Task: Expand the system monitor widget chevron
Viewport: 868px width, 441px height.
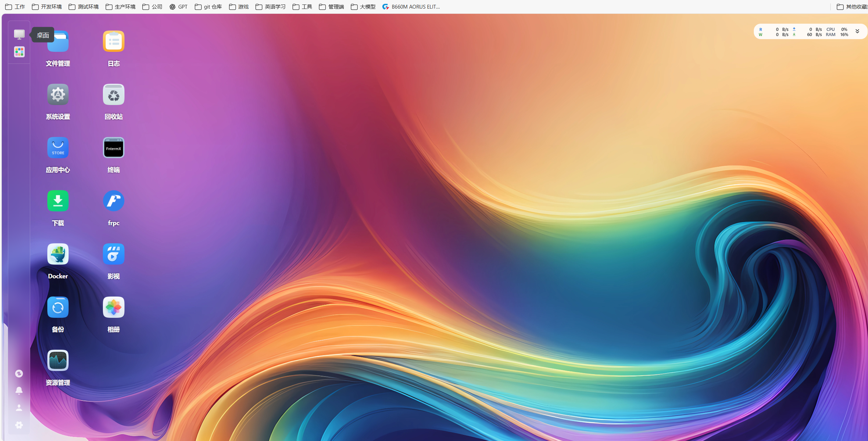Action: 857,31
